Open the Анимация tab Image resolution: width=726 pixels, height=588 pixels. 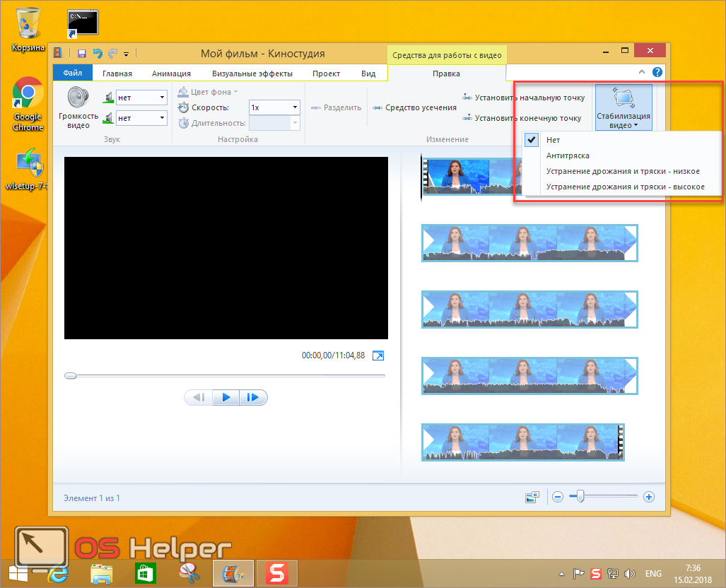(x=171, y=73)
